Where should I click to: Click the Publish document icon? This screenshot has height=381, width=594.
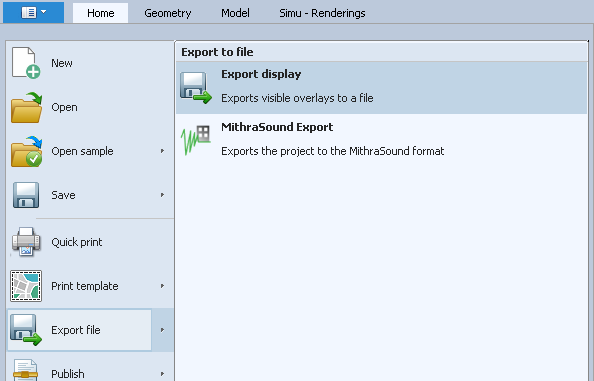(25, 370)
